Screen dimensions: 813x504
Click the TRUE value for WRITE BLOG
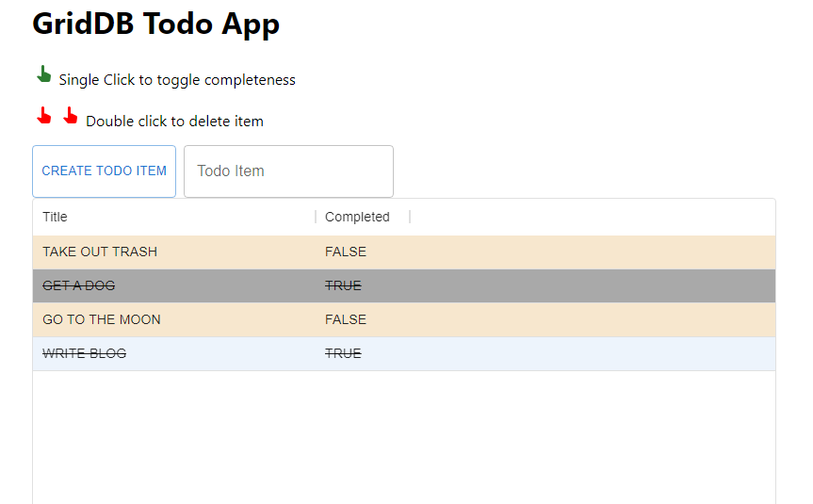point(343,353)
